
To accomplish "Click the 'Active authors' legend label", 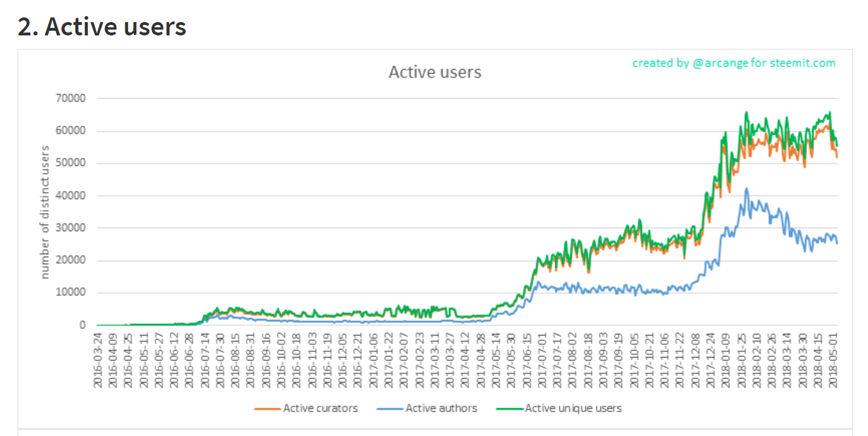I will tap(442, 408).
